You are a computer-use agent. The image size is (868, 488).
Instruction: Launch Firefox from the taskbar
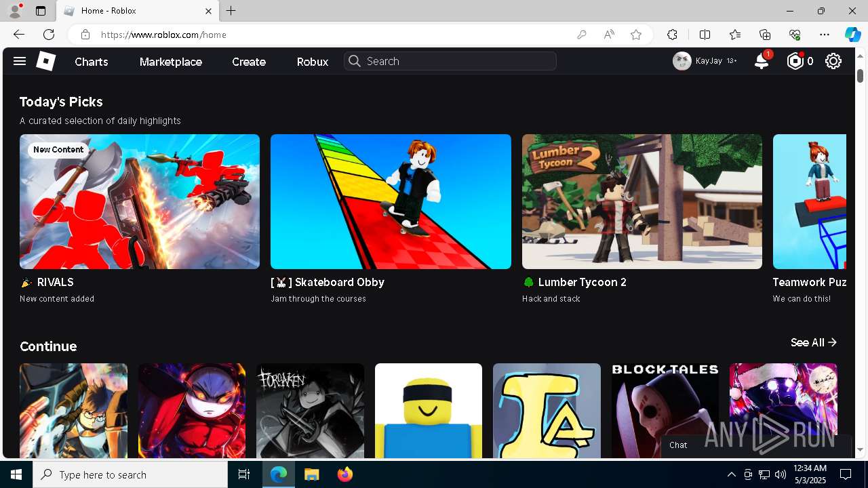(344, 474)
